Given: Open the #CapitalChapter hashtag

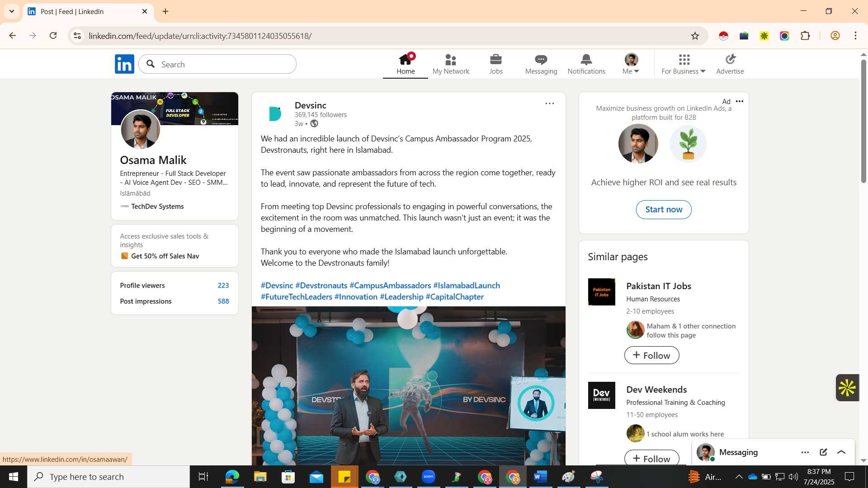Looking at the screenshot, I should [x=455, y=297].
